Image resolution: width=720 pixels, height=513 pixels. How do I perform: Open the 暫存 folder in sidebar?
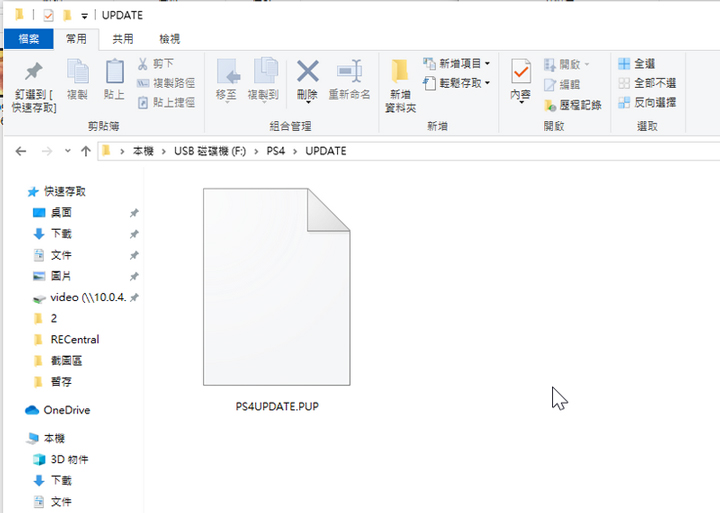pos(61,382)
